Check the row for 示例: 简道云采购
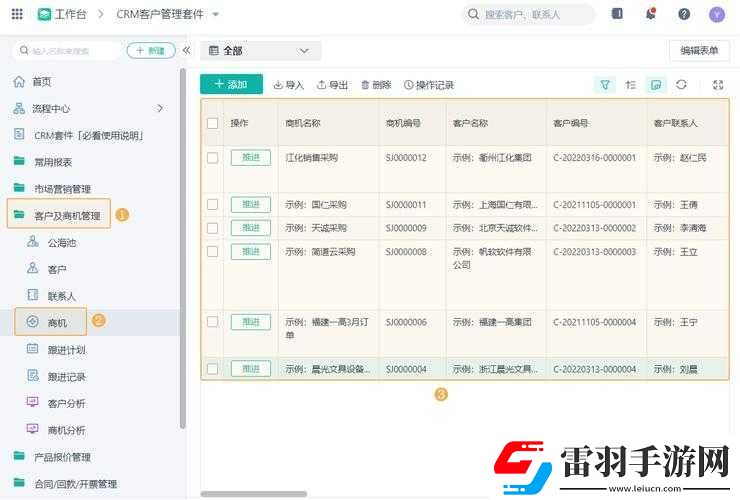 tap(212, 252)
